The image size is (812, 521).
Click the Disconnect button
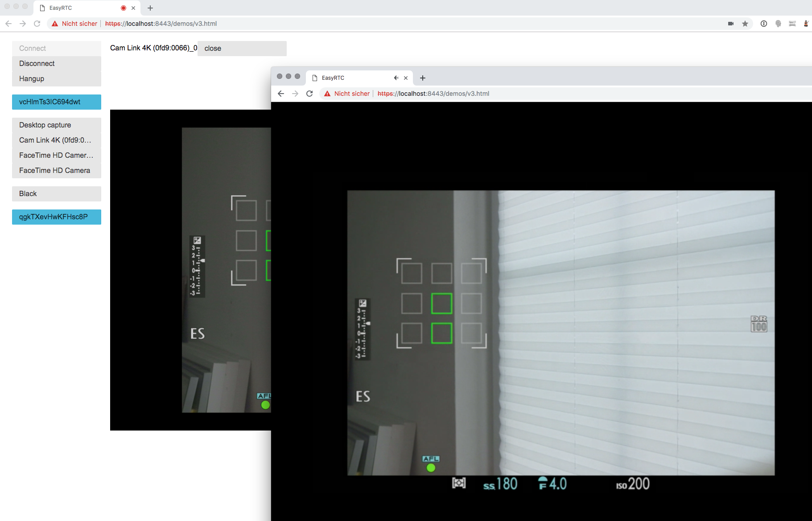57,64
